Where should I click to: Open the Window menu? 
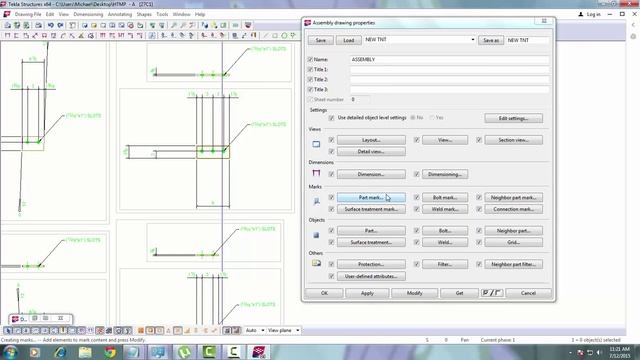click(182, 14)
